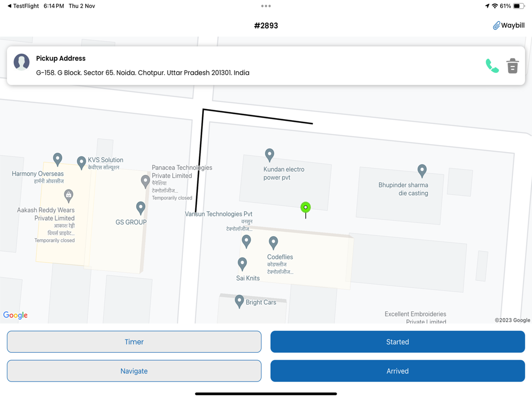Open the Timer button
The image size is (532, 399).
coord(134,342)
